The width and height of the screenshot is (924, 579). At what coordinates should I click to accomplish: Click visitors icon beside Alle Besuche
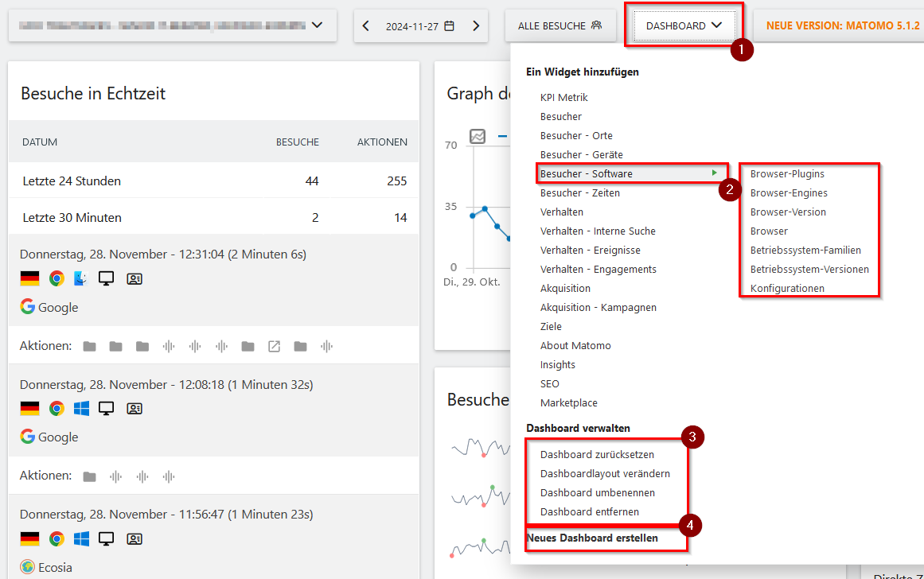[596, 25]
